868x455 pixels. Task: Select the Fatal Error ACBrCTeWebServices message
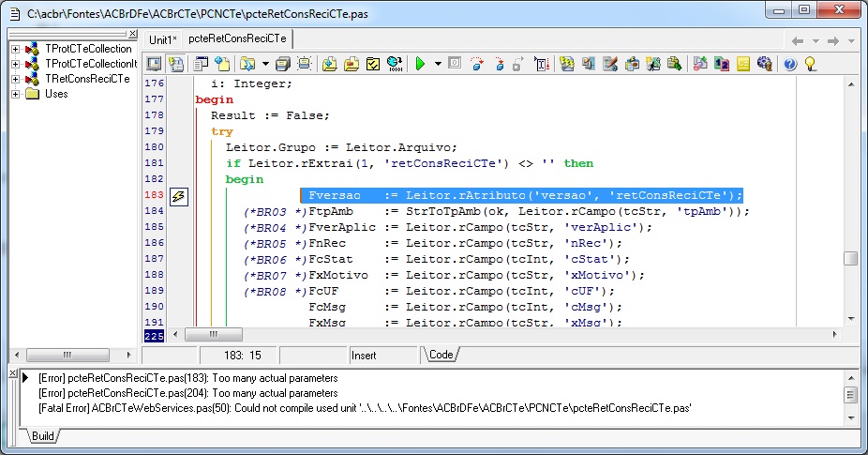(x=365, y=408)
